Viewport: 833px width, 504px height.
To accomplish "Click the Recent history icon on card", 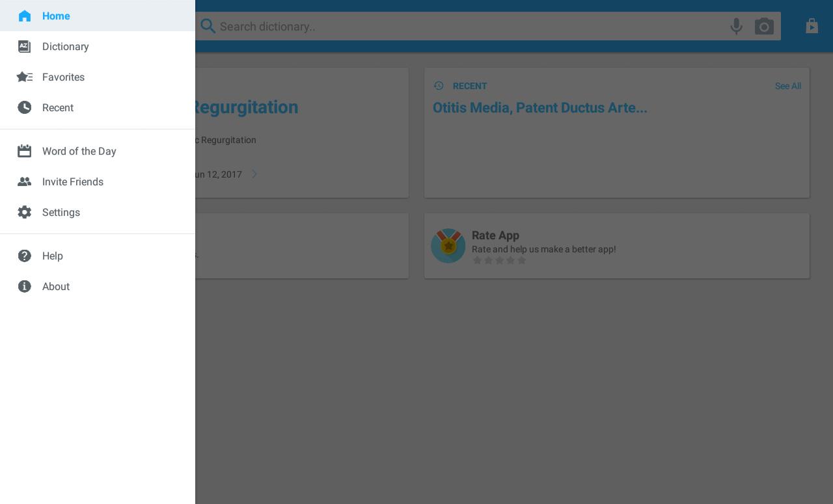I will pos(439,86).
